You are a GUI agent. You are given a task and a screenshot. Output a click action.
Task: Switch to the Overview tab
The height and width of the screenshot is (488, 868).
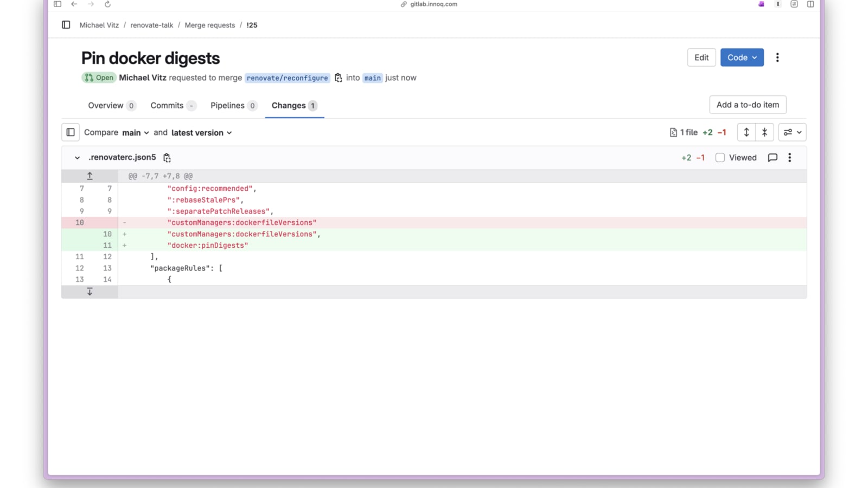click(112, 106)
